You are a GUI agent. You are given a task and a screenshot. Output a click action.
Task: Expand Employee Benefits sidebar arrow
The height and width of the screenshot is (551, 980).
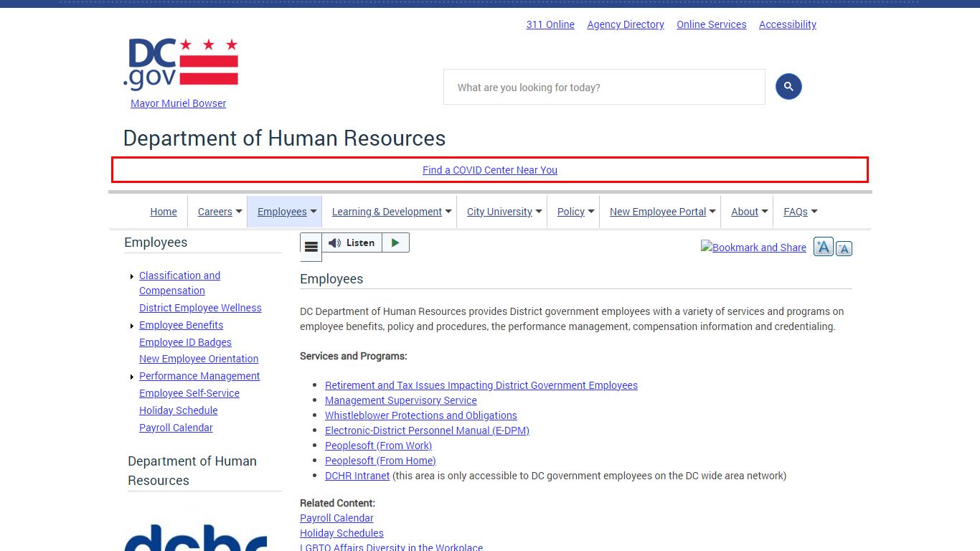tap(132, 326)
